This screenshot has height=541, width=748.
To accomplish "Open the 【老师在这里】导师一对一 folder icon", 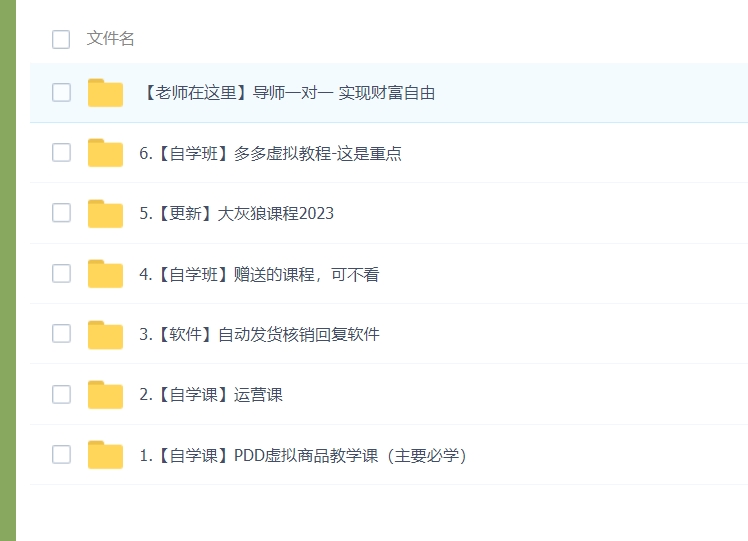I will tap(105, 93).
